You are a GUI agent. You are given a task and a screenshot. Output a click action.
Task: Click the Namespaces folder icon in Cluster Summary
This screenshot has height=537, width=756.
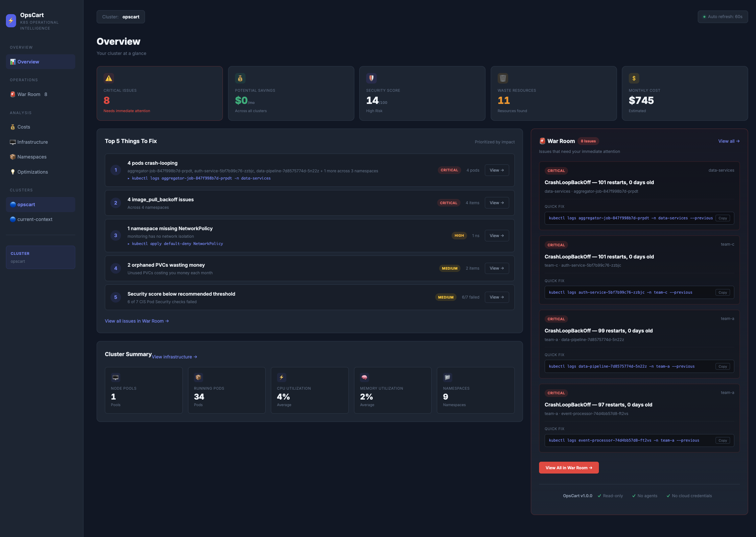447,377
